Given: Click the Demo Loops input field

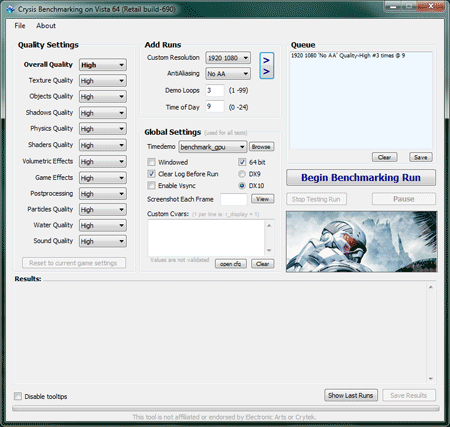Looking at the screenshot, I should pyautogui.click(x=215, y=90).
